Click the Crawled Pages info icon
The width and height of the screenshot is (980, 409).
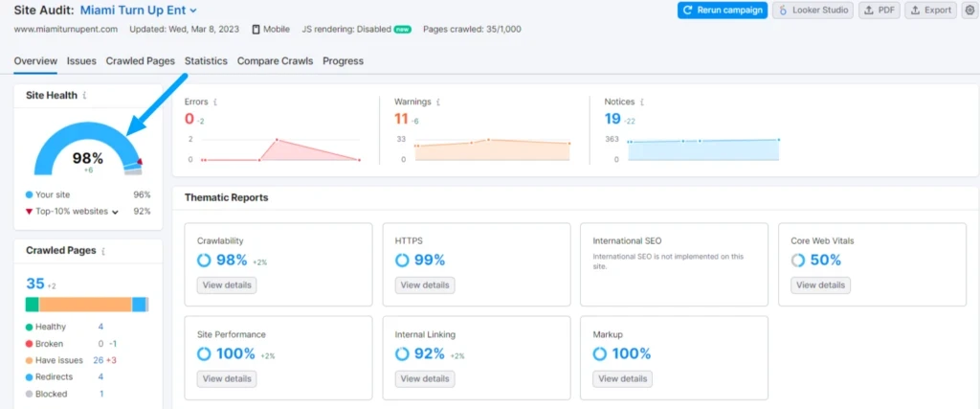click(103, 251)
